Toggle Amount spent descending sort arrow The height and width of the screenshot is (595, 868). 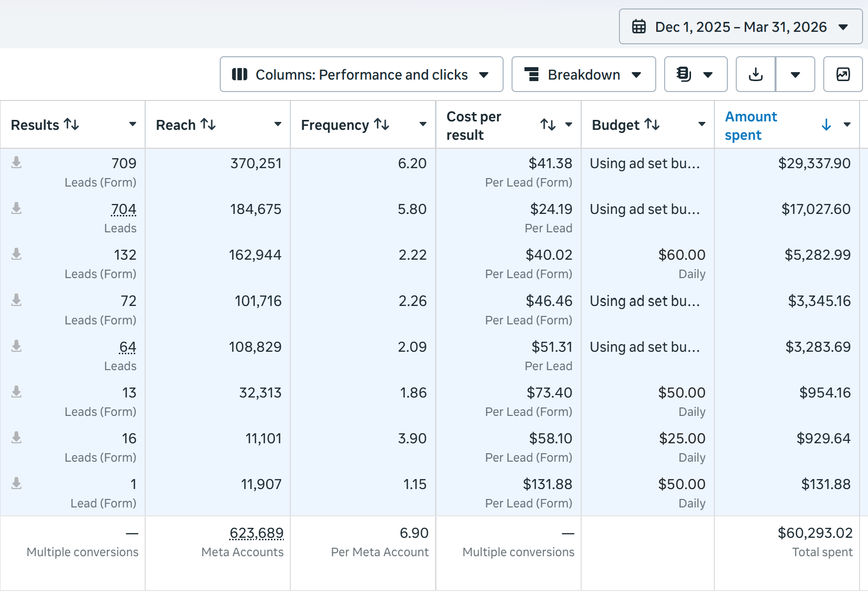click(826, 125)
